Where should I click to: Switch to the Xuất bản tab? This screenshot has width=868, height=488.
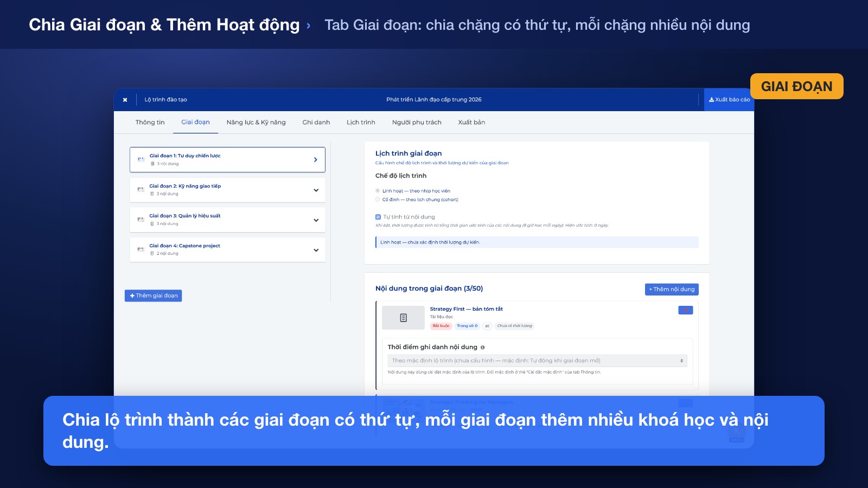point(471,123)
